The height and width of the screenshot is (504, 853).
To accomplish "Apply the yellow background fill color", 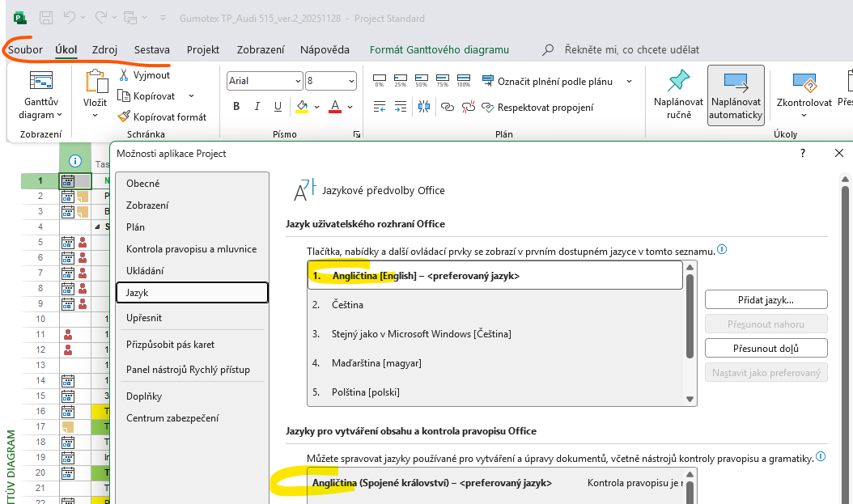I will point(302,107).
